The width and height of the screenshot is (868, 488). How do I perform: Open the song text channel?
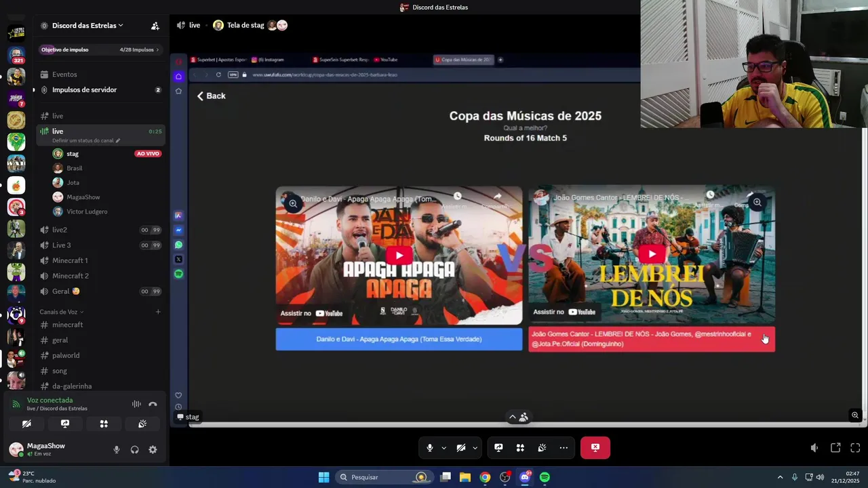click(x=100, y=371)
